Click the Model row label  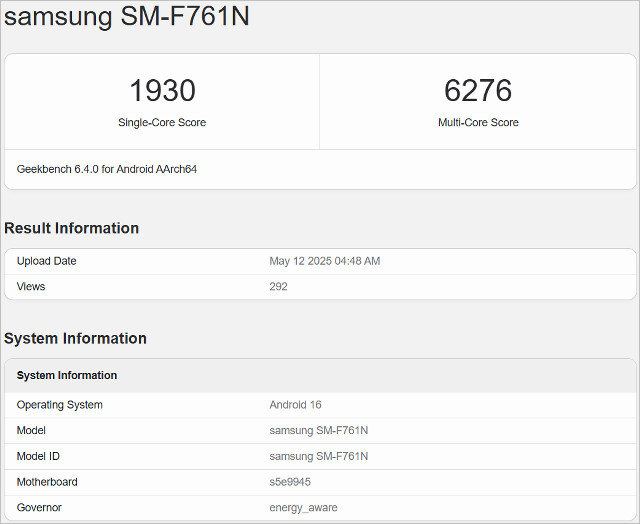[x=31, y=430]
